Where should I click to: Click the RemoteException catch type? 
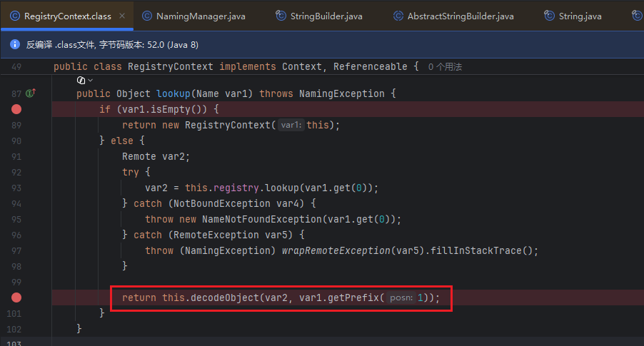tap(216, 235)
